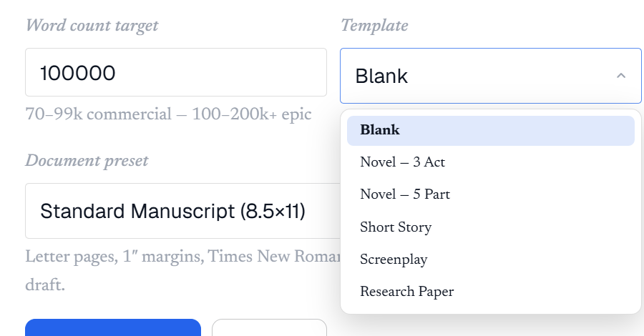Collapse the Template dropdown showing Blank

coord(491,76)
